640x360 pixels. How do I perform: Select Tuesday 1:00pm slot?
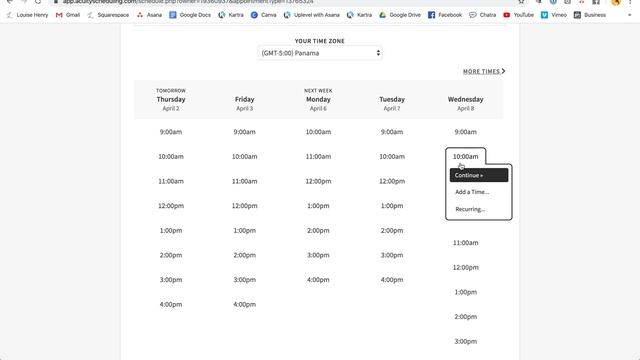click(x=392, y=206)
